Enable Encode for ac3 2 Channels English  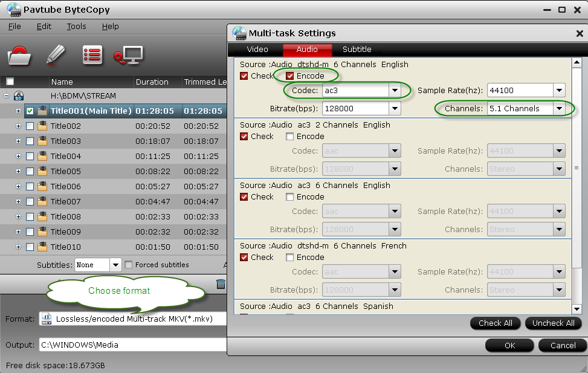point(289,136)
